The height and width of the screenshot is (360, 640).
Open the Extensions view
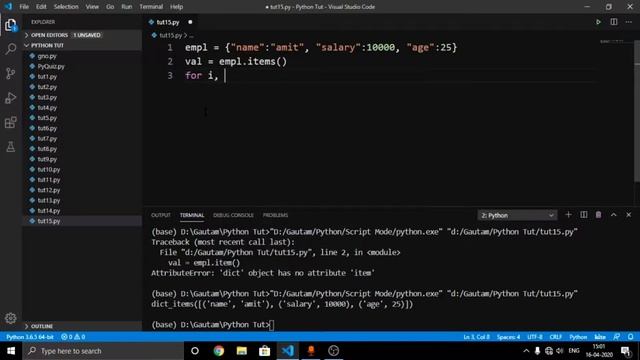[x=11, y=122]
